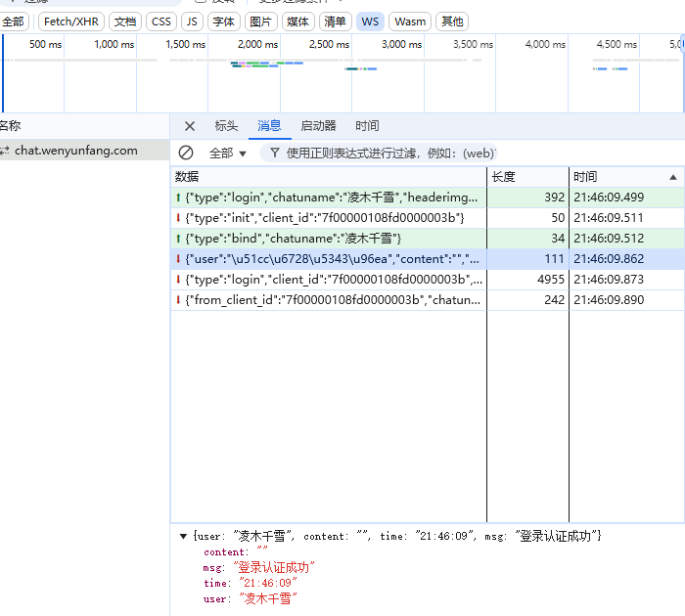This screenshot has width=685, height=616.
Task: Filter requests by Fetch/XHR
Action: coord(71,22)
